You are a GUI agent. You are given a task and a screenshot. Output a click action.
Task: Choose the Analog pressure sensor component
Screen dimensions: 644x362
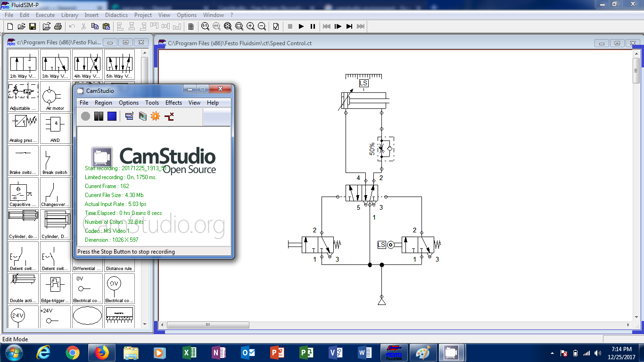[23, 129]
